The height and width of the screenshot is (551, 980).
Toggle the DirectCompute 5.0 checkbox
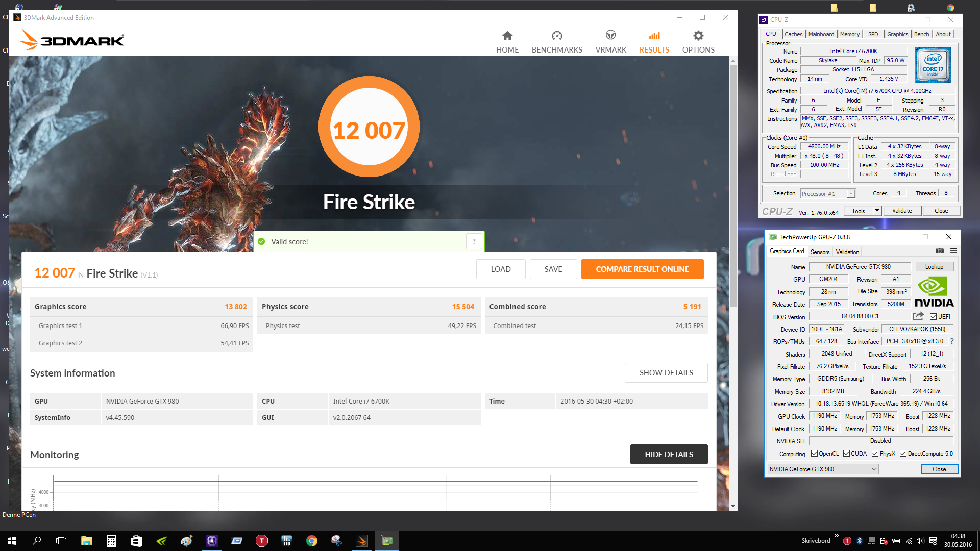pyautogui.click(x=903, y=454)
